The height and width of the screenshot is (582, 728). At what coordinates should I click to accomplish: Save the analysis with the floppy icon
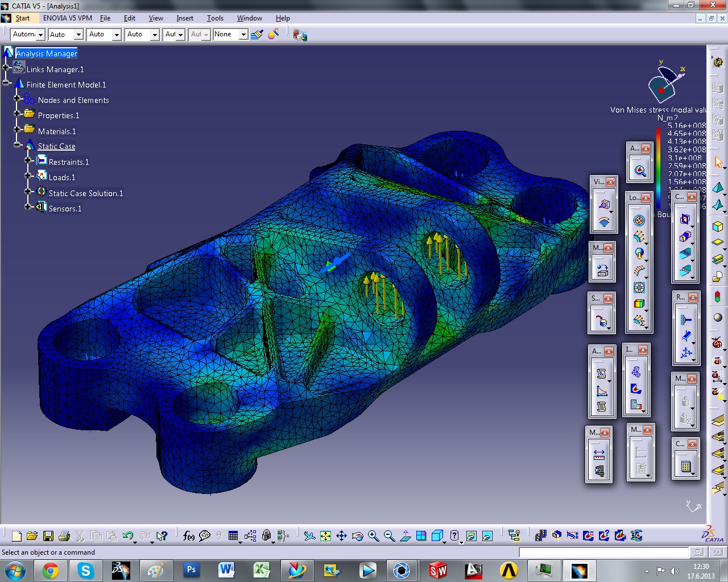[48, 536]
